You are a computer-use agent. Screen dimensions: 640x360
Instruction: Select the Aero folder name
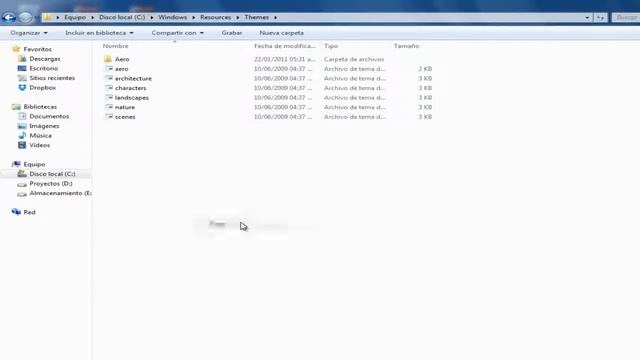tap(122, 59)
